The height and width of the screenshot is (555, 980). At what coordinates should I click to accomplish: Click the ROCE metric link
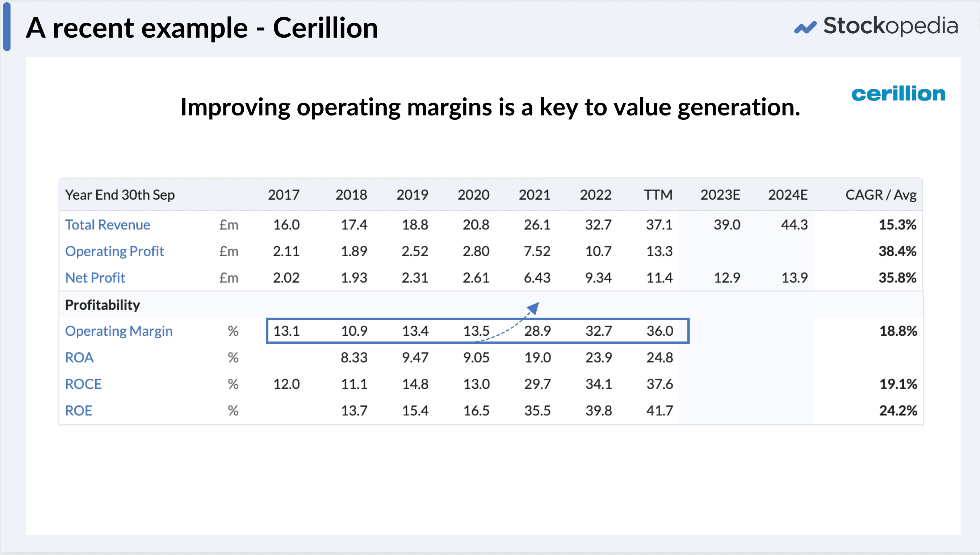click(84, 384)
